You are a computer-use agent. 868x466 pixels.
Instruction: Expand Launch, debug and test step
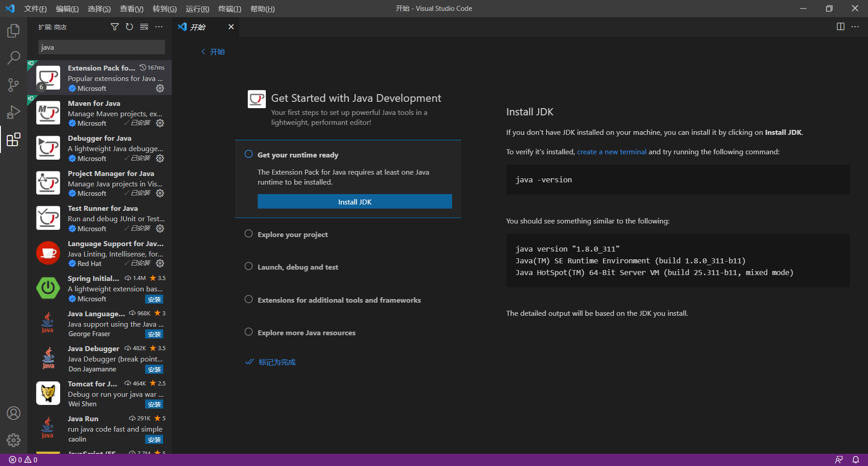[x=298, y=267]
